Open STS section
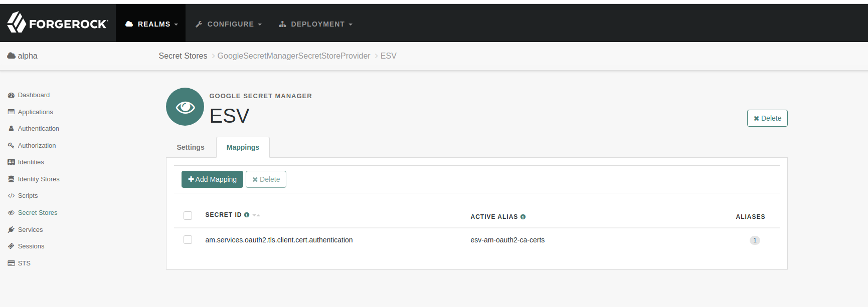 tap(24, 263)
